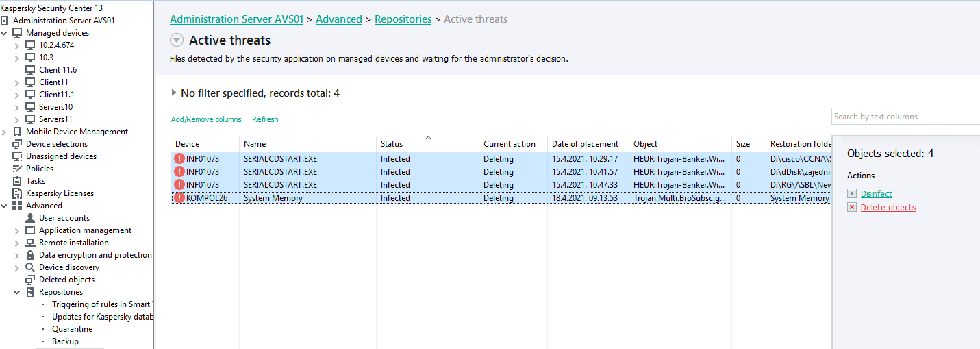Viewport: 980px width, 349px height.
Task: Expand the No filter specified section
Action: tap(174, 93)
